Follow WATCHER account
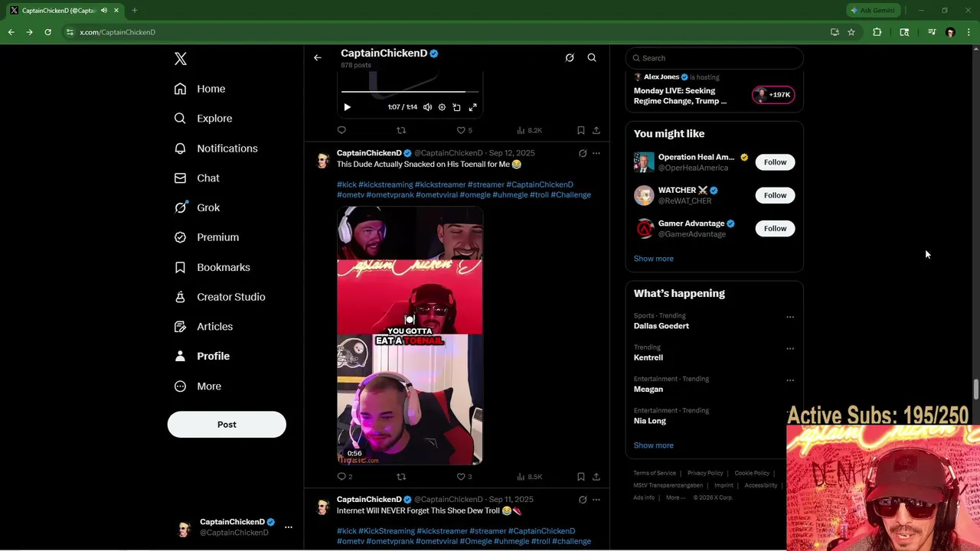This screenshot has height=551, width=980. (x=775, y=195)
